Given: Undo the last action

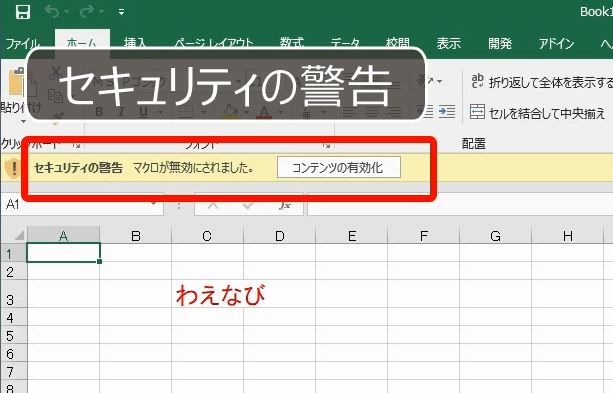Looking at the screenshot, I should click(x=52, y=12).
